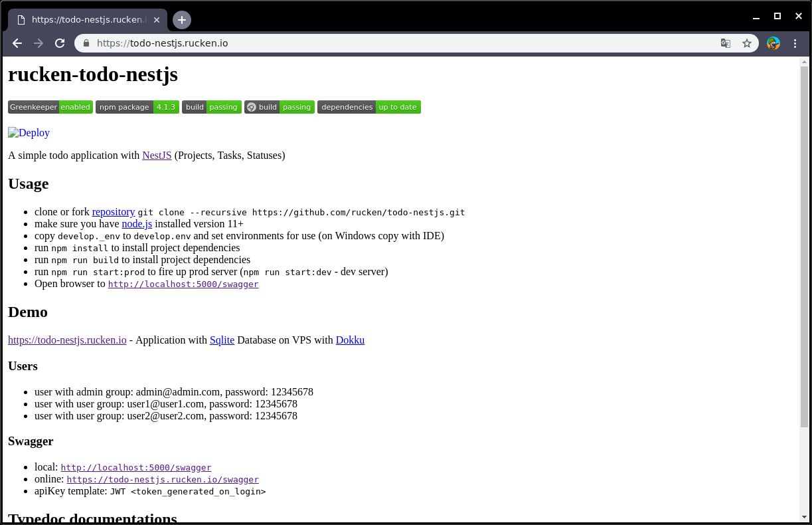Image resolution: width=812 pixels, height=525 pixels.
Task: Click the build passing badge with logo
Action: (x=280, y=107)
